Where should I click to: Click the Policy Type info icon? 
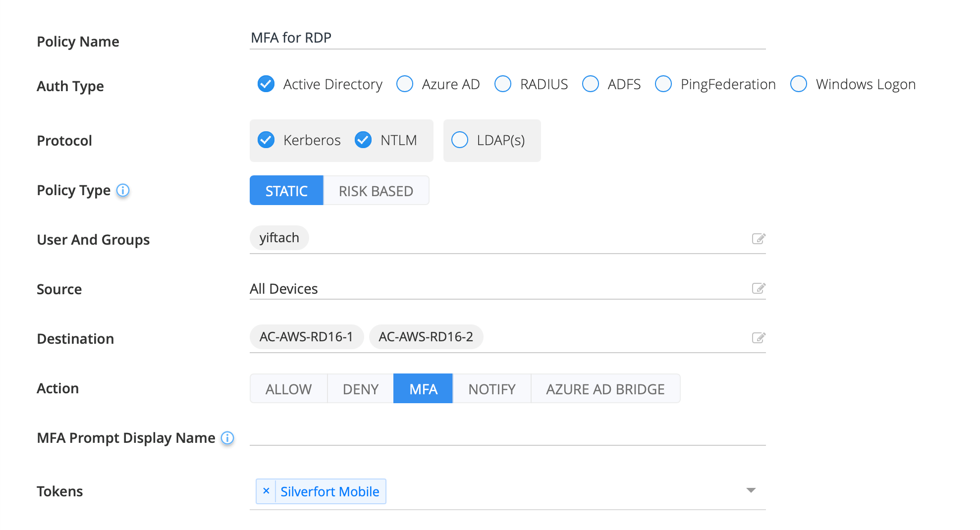[123, 190]
